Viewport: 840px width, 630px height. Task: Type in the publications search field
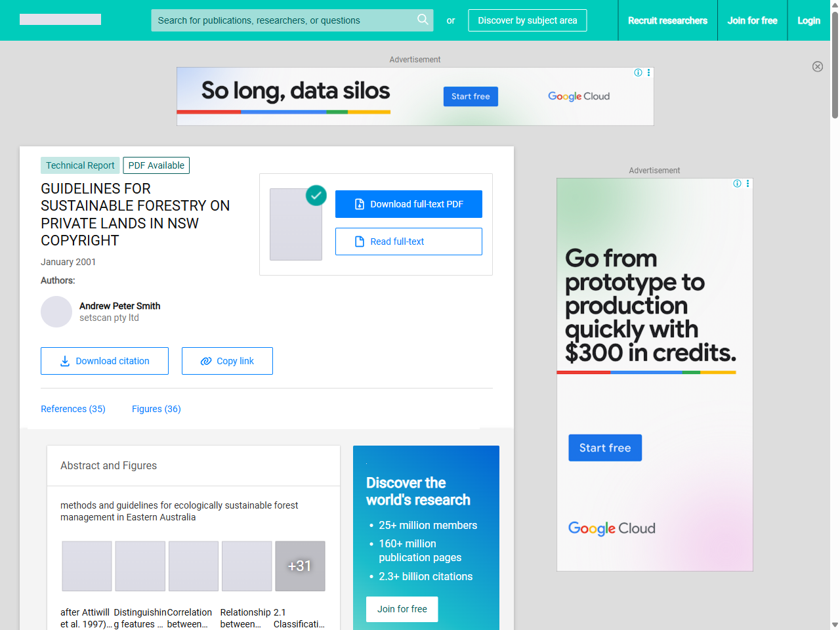click(x=282, y=20)
